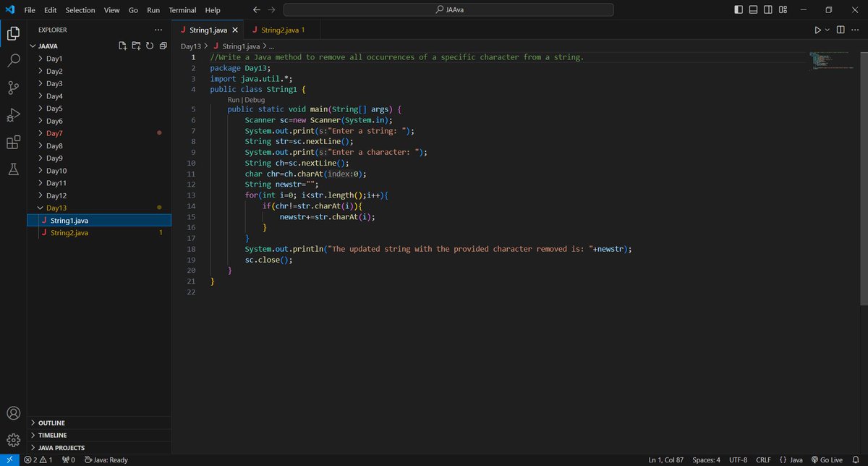Open the Manage gear menu
The height and width of the screenshot is (466, 868).
(x=13, y=439)
